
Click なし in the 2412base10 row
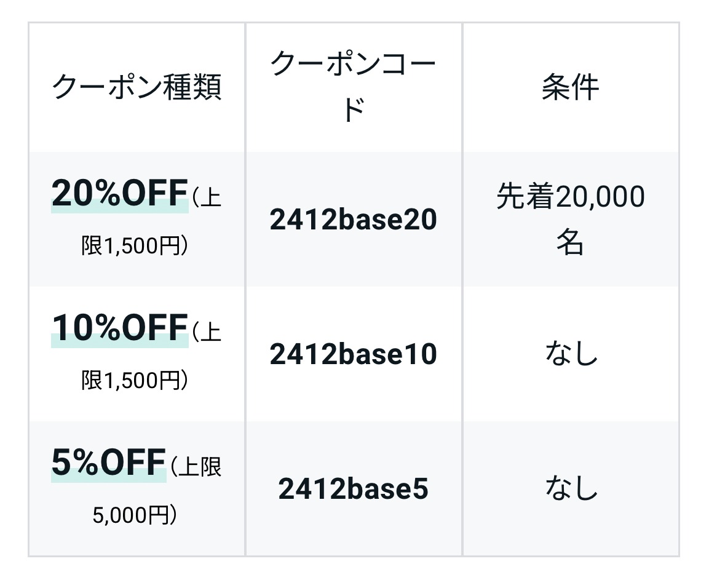[x=571, y=354]
